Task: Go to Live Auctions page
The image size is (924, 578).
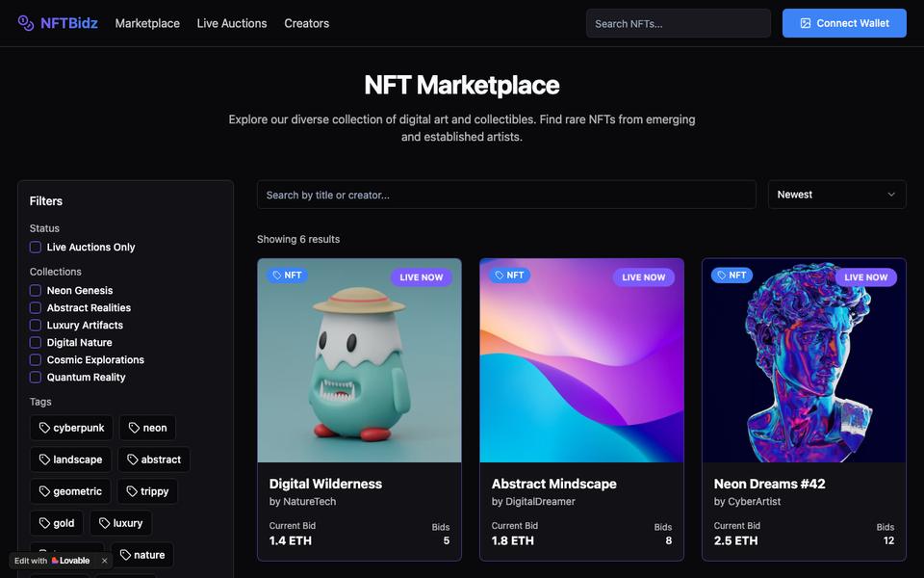Action: [x=232, y=23]
